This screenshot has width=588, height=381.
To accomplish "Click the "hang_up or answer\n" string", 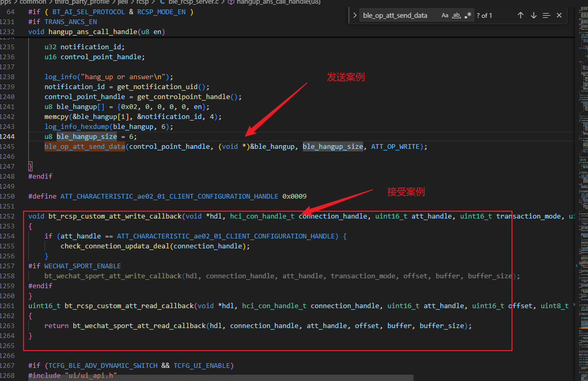I will coord(123,77).
